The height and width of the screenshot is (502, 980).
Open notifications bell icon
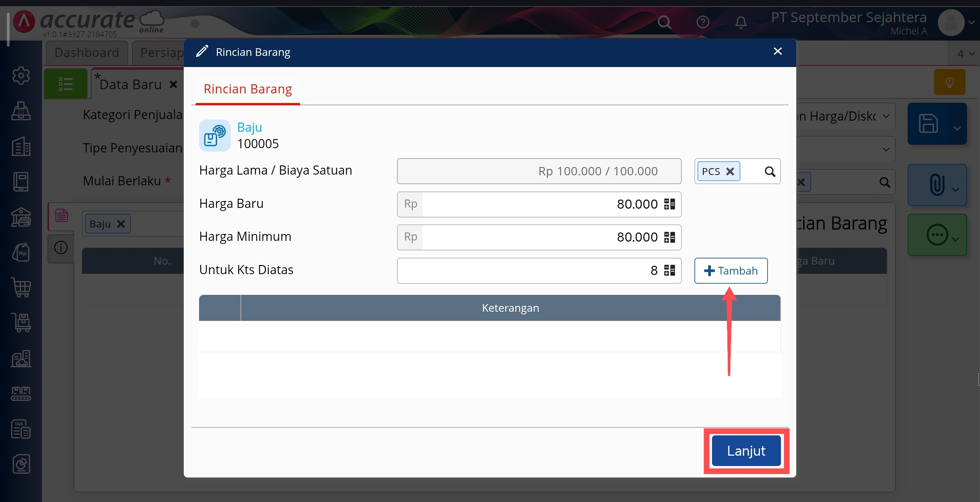point(741,23)
